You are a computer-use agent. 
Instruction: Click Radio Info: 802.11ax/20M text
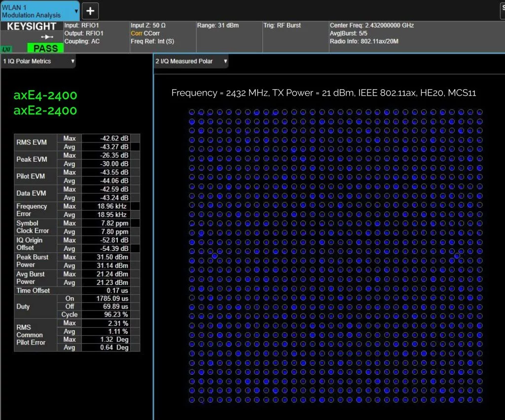[x=364, y=41]
